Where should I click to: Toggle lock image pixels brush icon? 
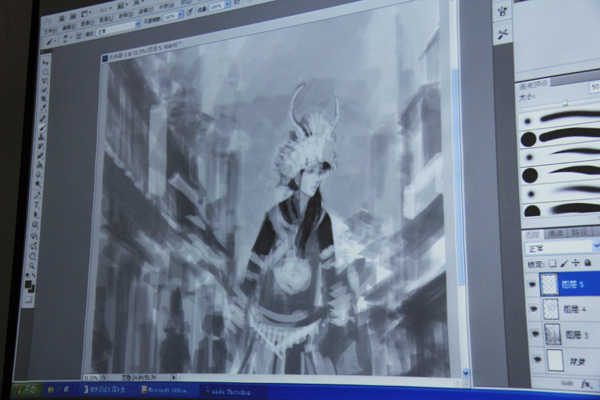[x=564, y=263]
